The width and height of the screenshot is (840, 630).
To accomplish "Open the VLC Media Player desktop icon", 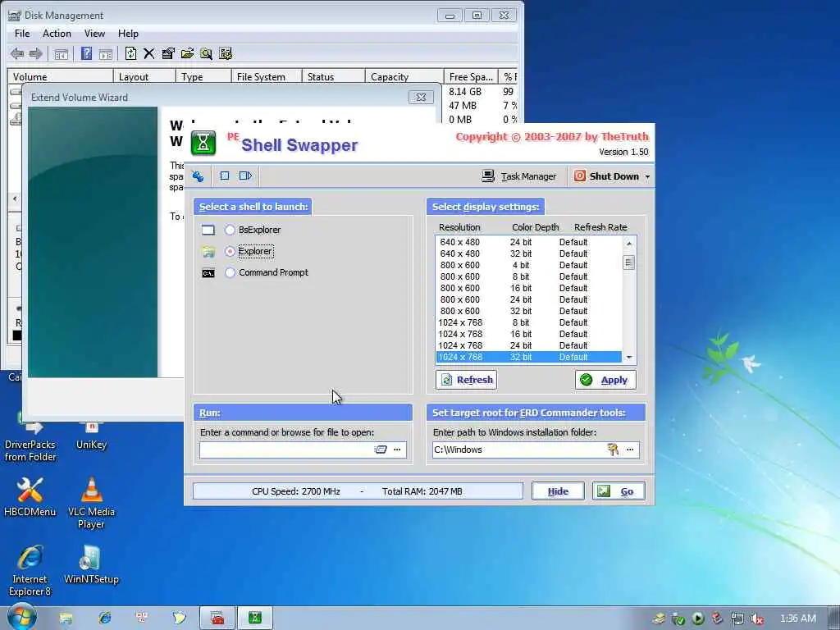I will [91, 502].
